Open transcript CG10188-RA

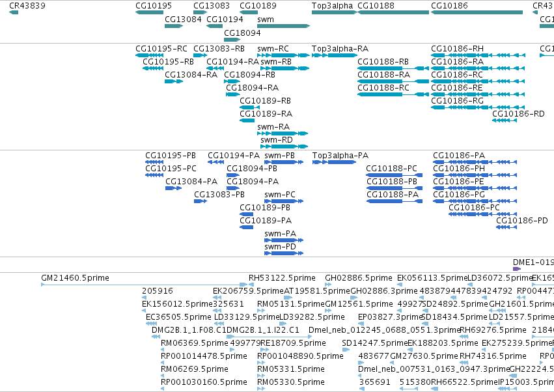(x=393, y=81)
